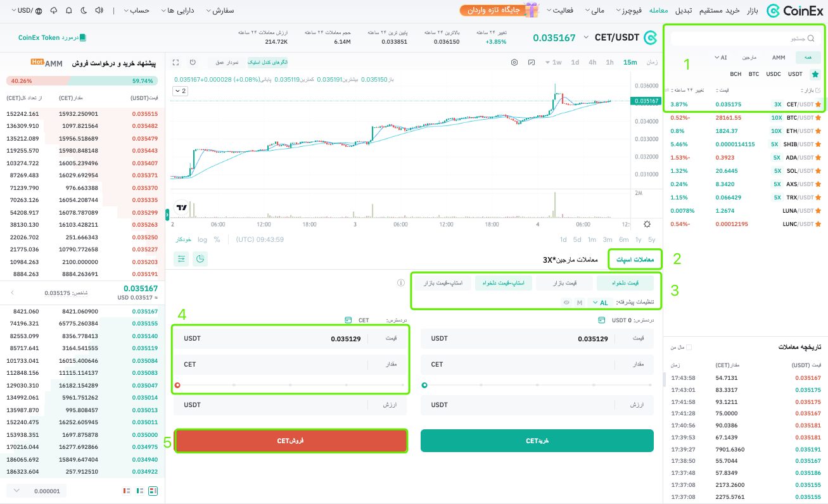Click the TradingView logo on chart
Screen dimensions: 828x504
click(182, 207)
